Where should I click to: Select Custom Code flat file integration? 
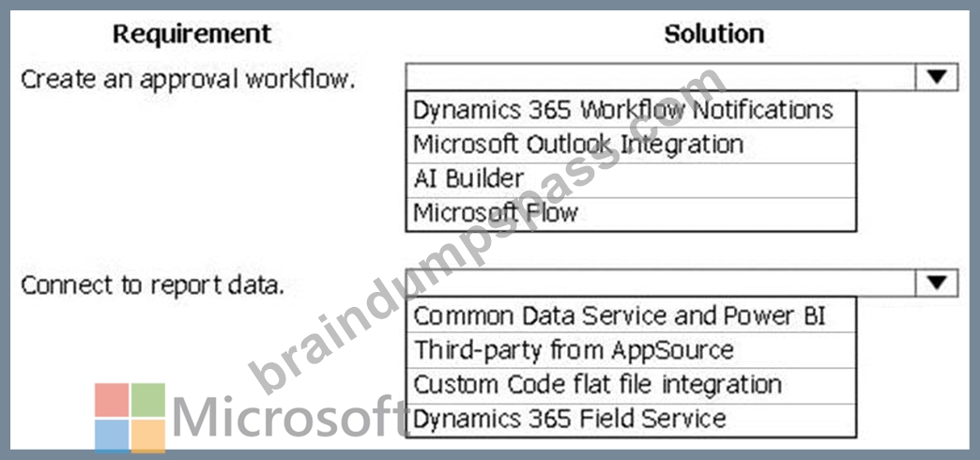631,385
